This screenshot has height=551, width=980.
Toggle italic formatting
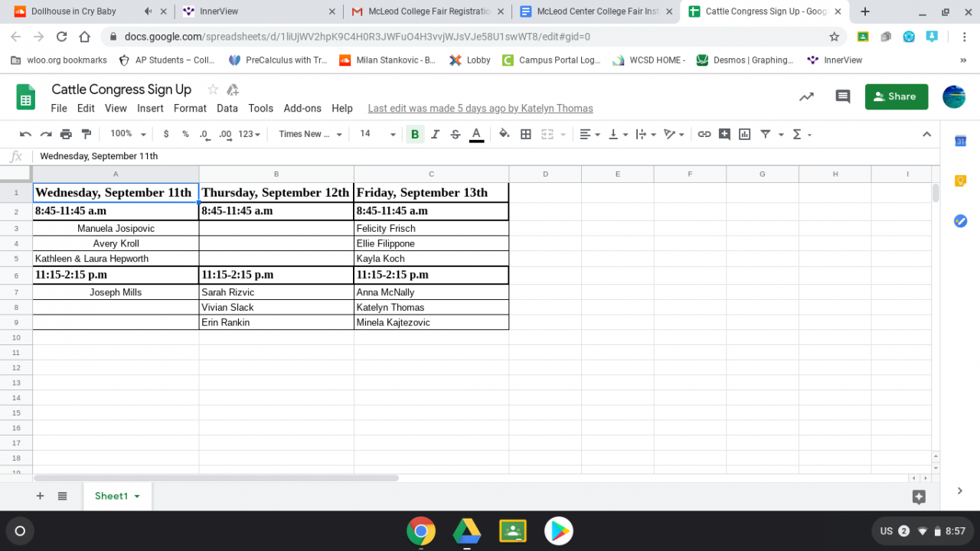point(435,134)
